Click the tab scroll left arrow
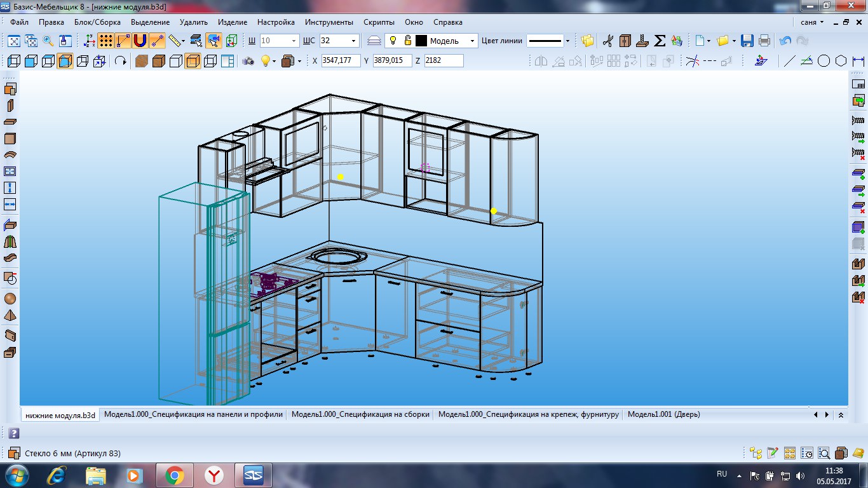This screenshot has width=868, height=488. coord(815,415)
